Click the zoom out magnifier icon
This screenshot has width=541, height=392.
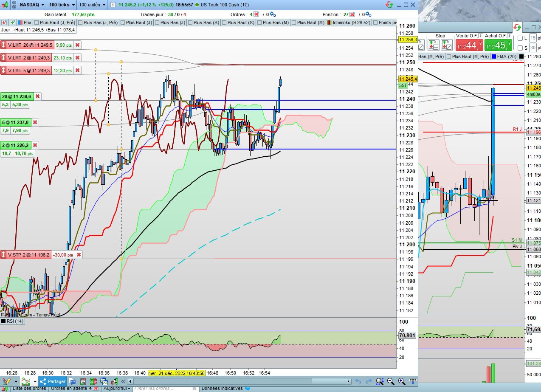[390, 381]
